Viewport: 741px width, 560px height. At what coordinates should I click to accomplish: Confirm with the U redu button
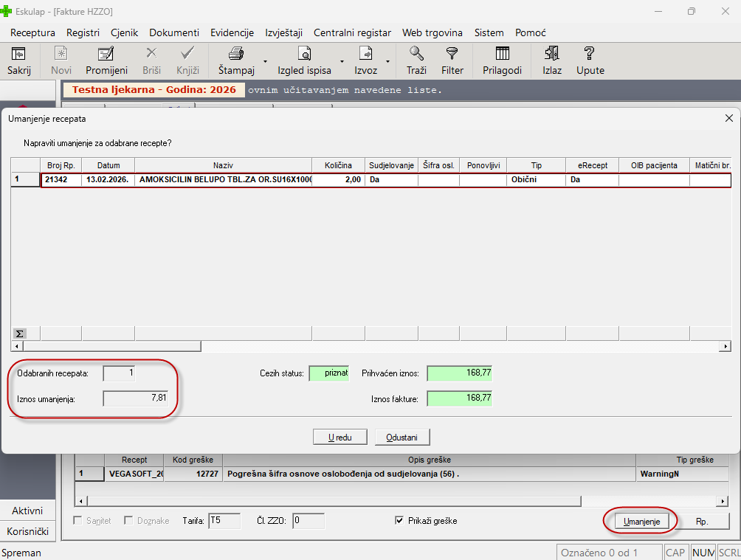click(x=340, y=438)
